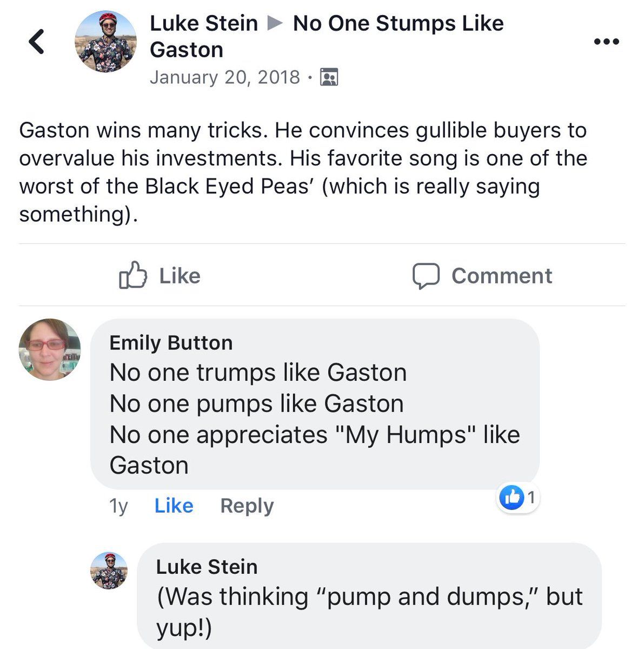Image resolution: width=644 pixels, height=649 pixels.
Task: Open Luke Stein's name in reply comment
Action: [207, 567]
